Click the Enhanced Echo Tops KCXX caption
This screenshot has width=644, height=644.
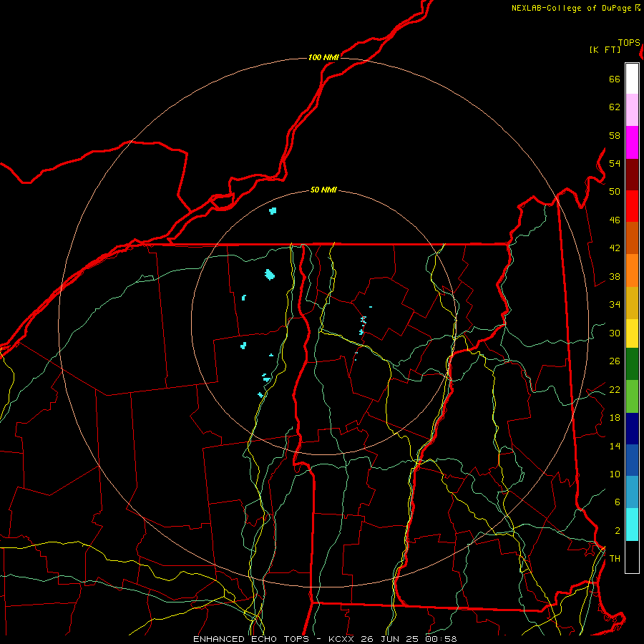(325, 639)
